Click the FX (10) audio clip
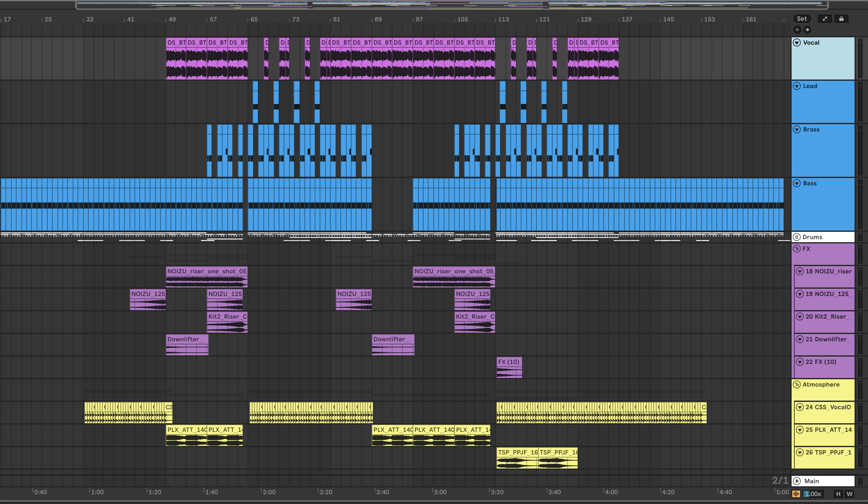868x504 pixels. click(509, 362)
